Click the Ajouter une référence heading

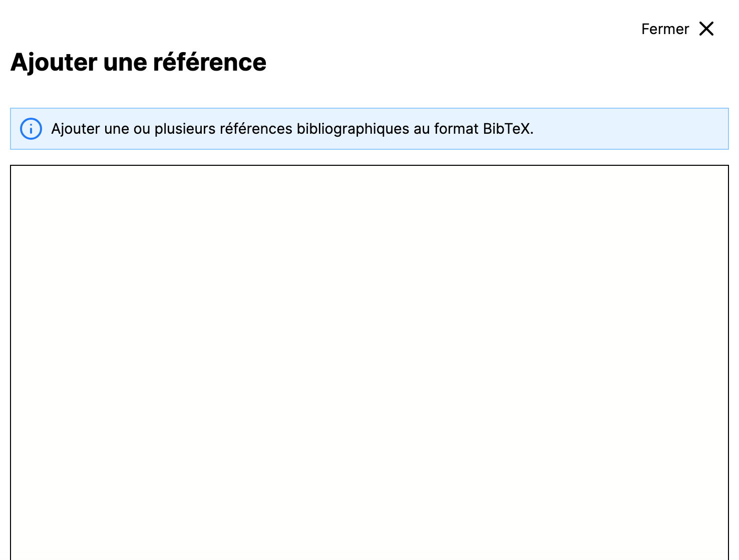139,62
